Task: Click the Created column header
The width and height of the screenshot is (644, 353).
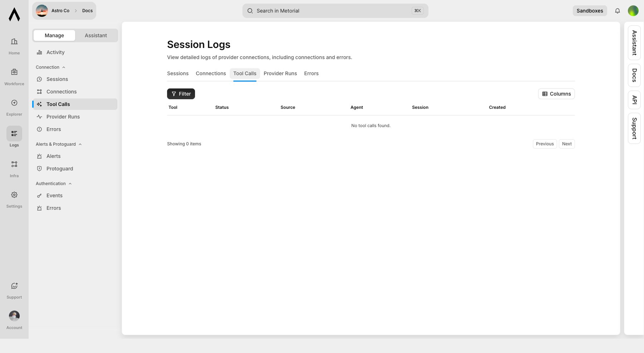Action: tap(497, 107)
